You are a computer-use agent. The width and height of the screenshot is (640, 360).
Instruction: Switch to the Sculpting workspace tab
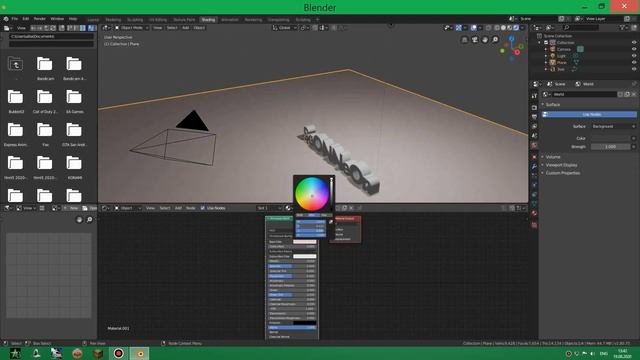tap(135, 20)
